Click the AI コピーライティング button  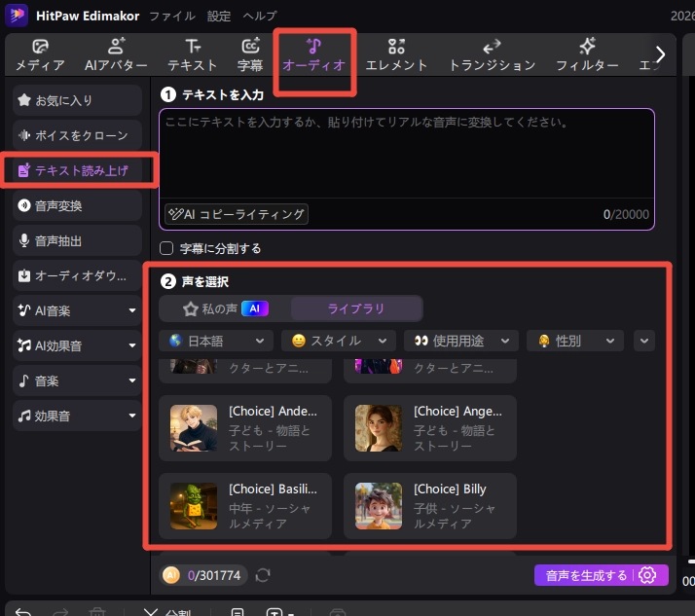point(237,214)
